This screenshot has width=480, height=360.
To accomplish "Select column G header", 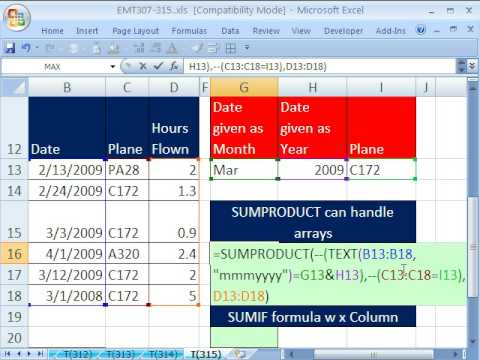I will coord(244,87).
